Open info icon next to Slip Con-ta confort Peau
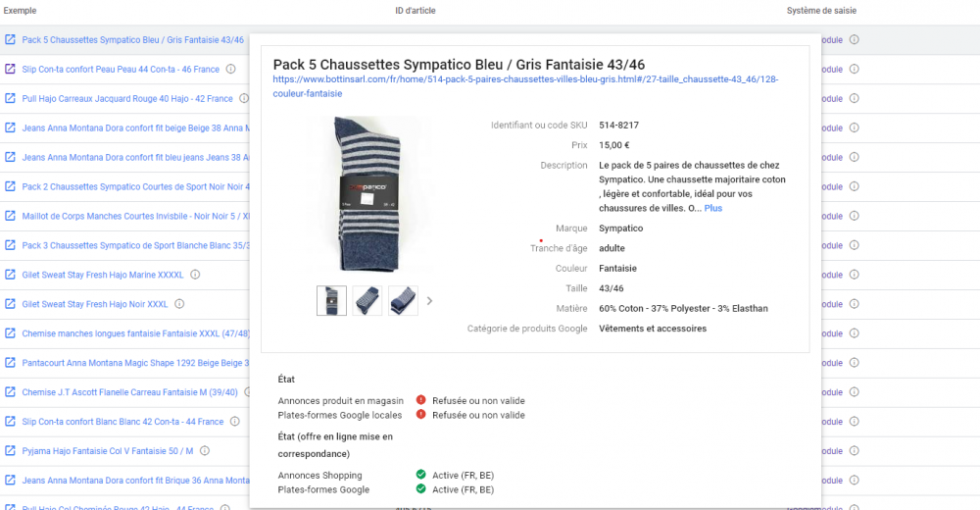 coord(231,70)
